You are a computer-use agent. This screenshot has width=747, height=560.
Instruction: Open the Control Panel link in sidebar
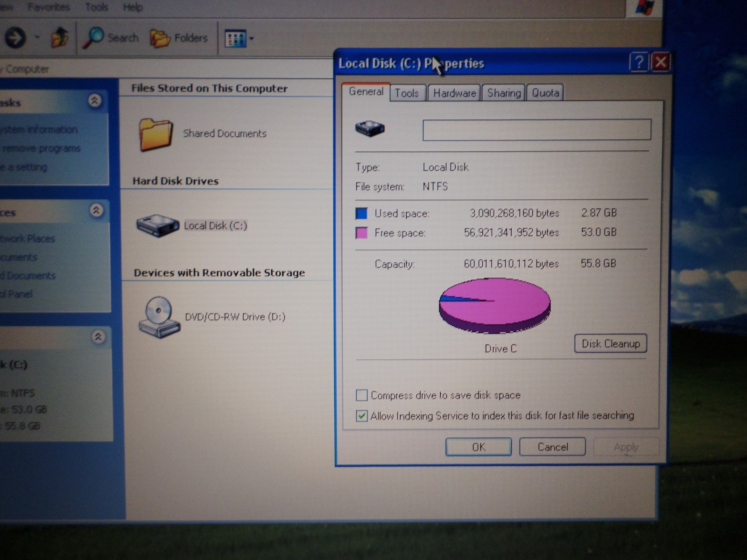point(16,294)
